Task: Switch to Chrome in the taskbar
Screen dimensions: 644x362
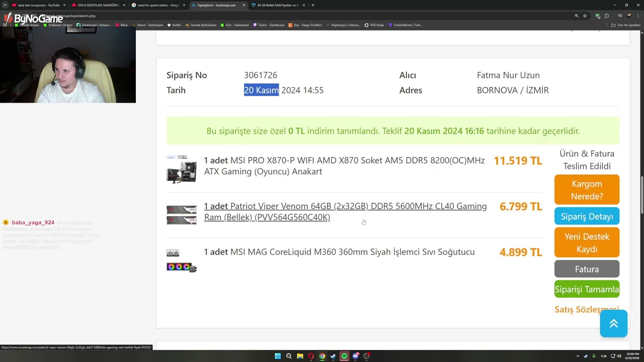Action: (x=322, y=356)
